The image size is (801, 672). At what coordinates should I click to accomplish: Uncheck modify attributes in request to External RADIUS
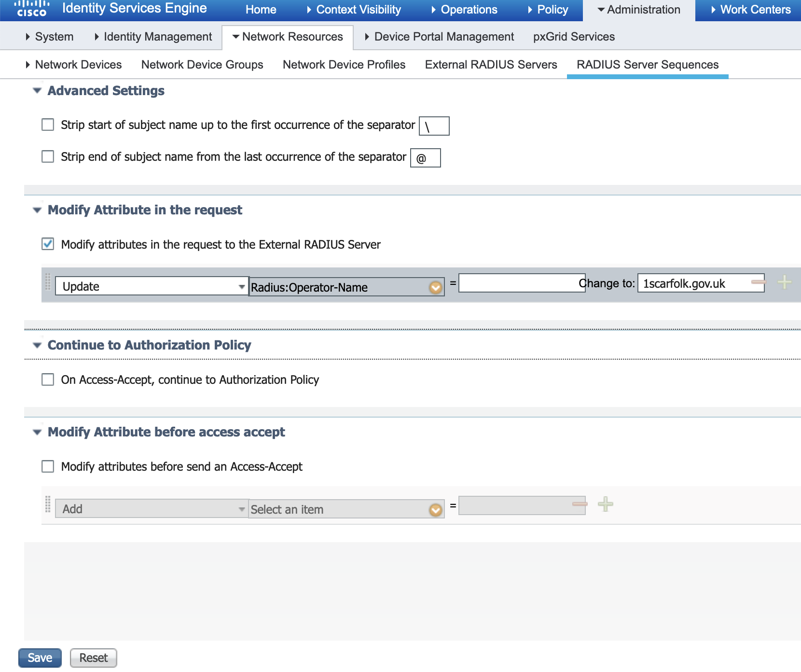pyautogui.click(x=48, y=244)
